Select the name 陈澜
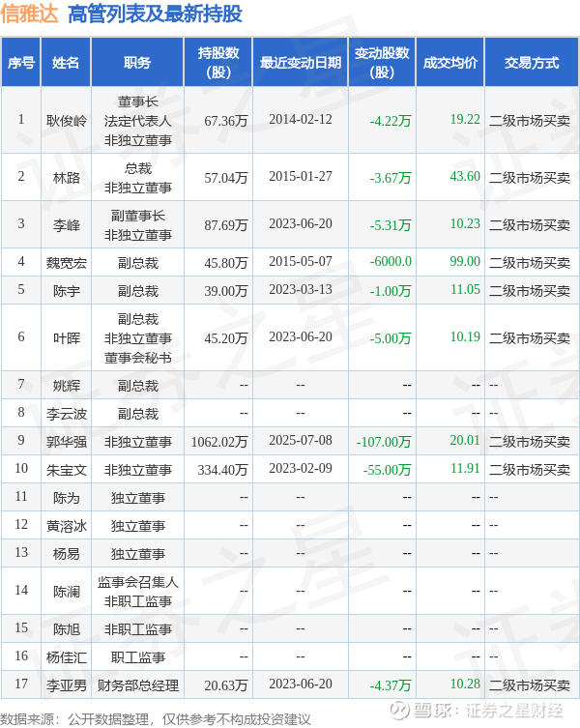This screenshot has height=728, width=580. 67,592
